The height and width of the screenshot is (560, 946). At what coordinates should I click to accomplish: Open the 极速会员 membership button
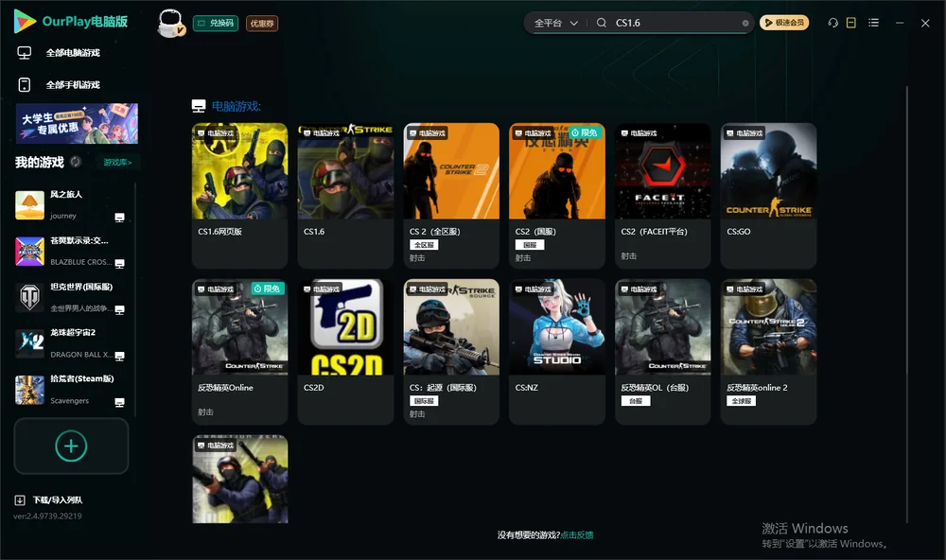click(784, 23)
